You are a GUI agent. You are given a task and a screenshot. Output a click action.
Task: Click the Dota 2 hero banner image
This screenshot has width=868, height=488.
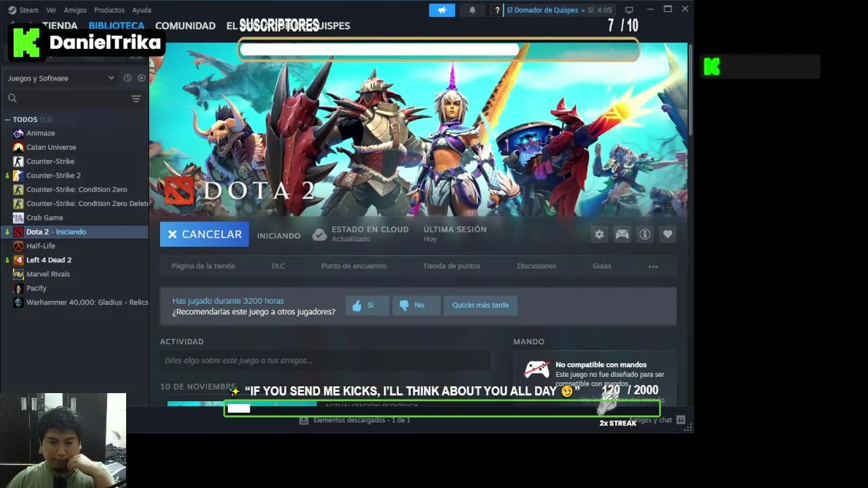point(418,129)
